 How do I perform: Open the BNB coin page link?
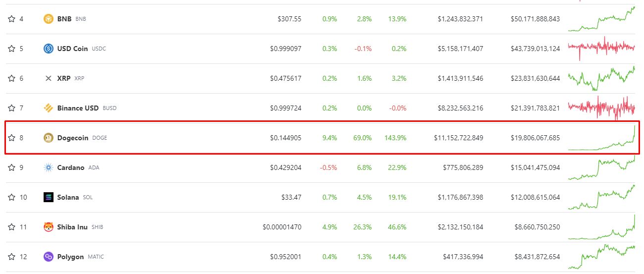point(64,19)
